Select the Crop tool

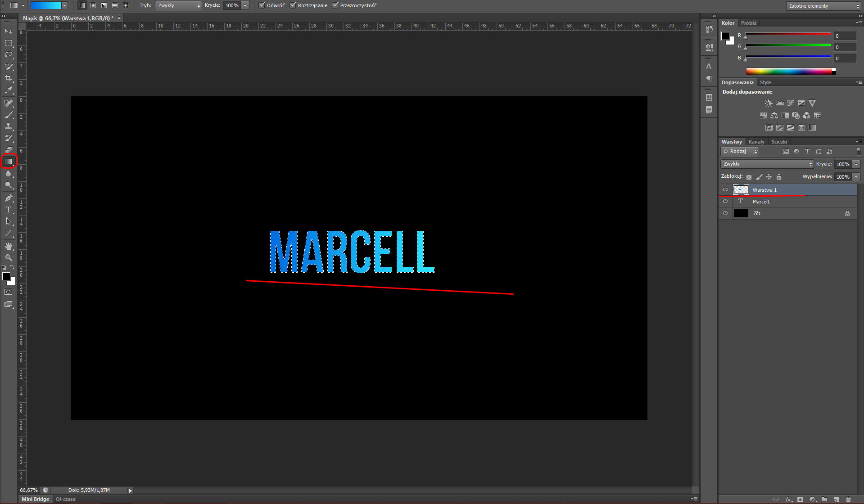(9, 78)
